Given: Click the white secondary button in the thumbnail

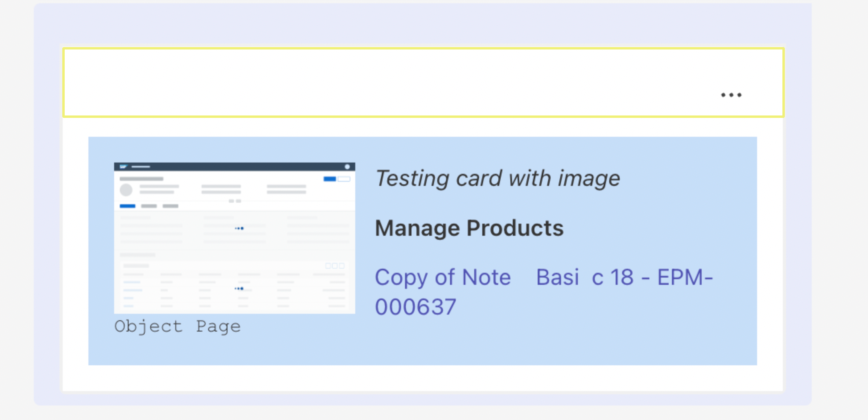Looking at the screenshot, I should pyautogui.click(x=344, y=179).
